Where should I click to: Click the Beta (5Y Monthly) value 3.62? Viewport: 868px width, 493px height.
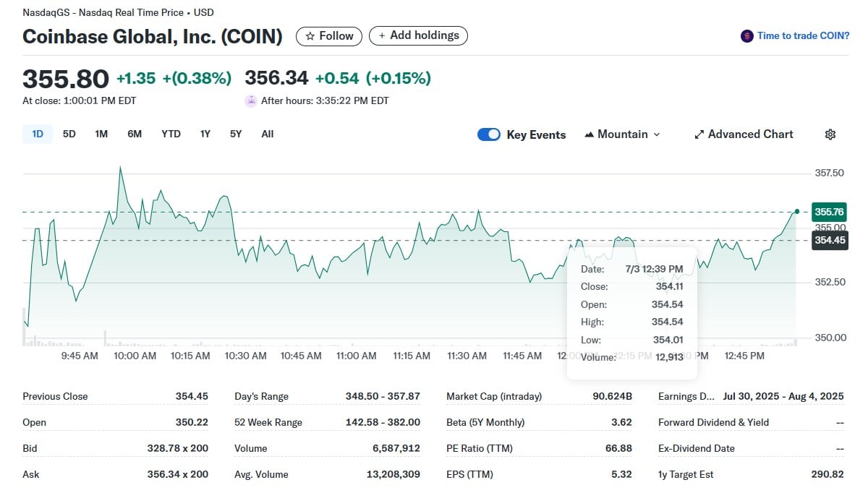[x=621, y=422]
